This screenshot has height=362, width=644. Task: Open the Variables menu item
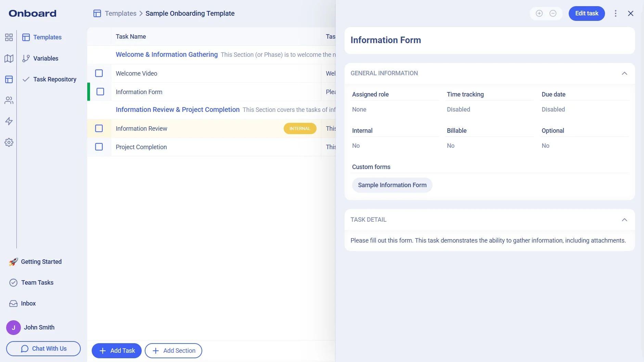[46, 59]
